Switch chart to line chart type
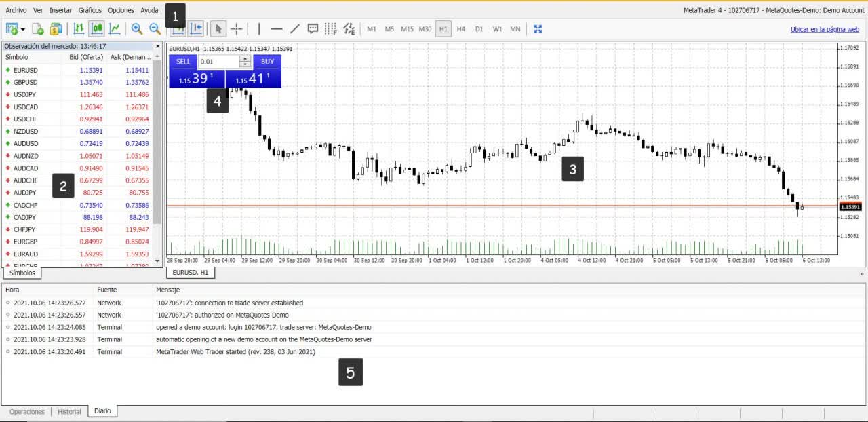Viewport: 868px width, 422px height. click(x=115, y=28)
